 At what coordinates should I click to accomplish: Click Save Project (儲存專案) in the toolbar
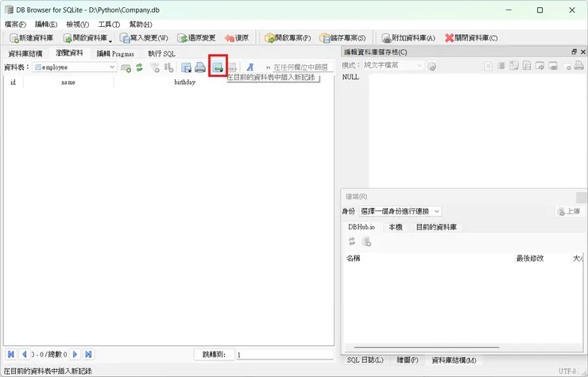coord(342,38)
